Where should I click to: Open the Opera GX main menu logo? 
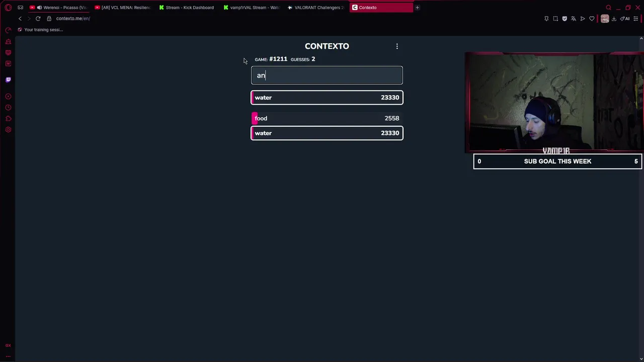[x=8, y=8]
